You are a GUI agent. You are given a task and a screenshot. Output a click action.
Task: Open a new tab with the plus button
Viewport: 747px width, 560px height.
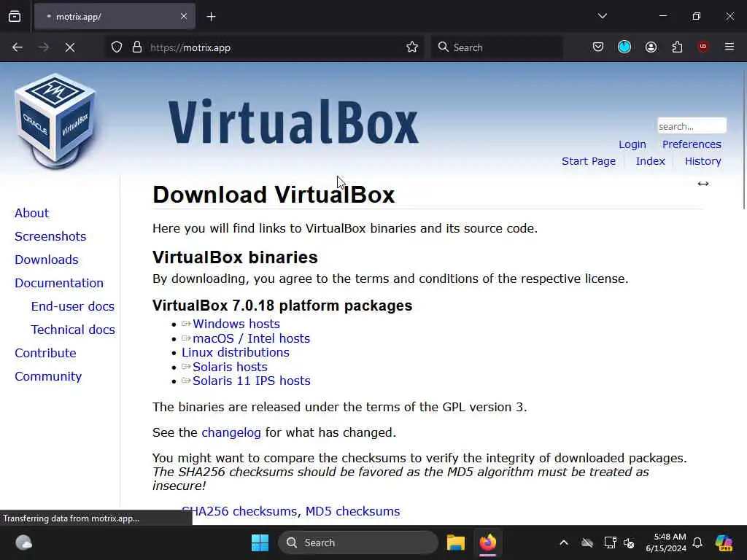click(211, 17)
